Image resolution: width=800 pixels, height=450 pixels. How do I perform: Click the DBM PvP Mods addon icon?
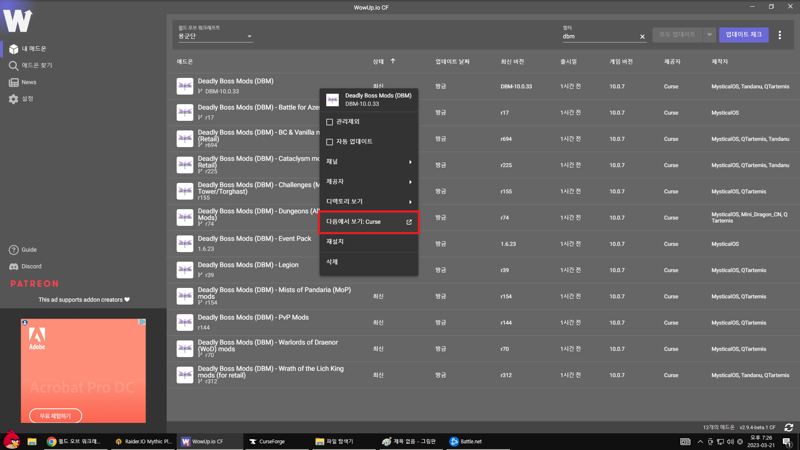(185, 322)
